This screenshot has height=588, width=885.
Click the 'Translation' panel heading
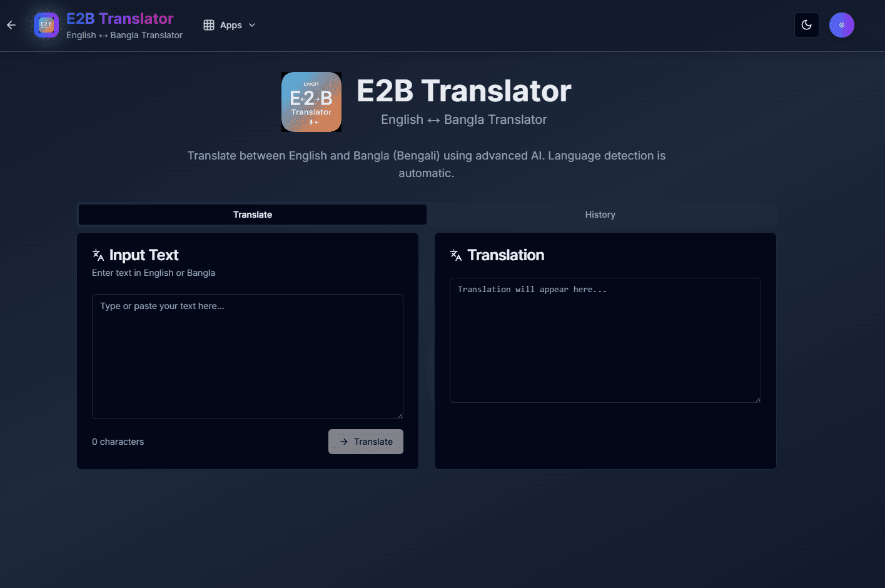pyautogui.click(x=506, y=255)
